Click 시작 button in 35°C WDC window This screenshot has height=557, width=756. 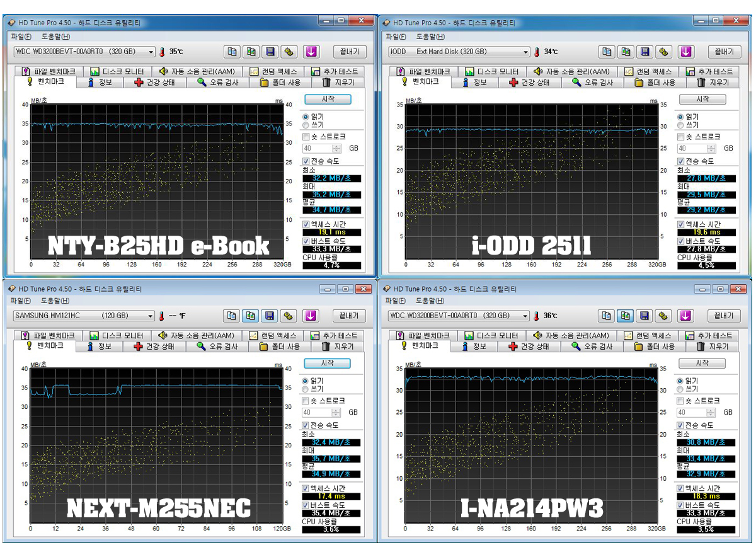[x=328, y=99]
